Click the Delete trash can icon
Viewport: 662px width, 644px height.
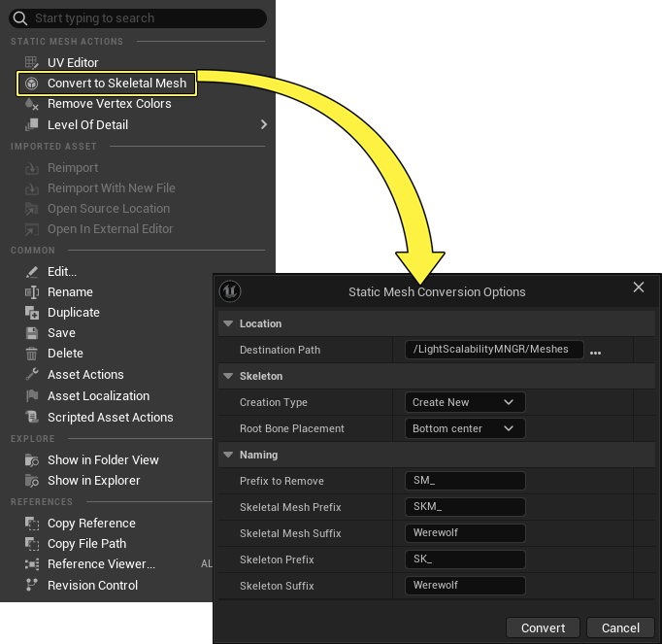[x=32, y=354]
